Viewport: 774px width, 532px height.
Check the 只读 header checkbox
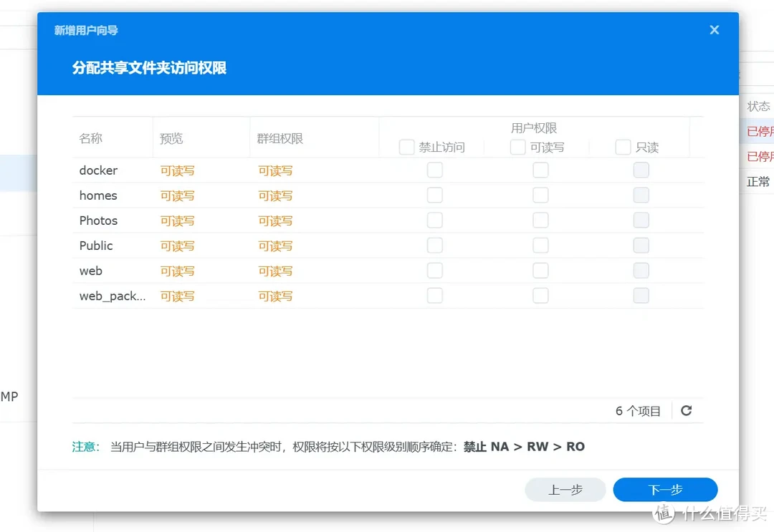pos(622,147)
